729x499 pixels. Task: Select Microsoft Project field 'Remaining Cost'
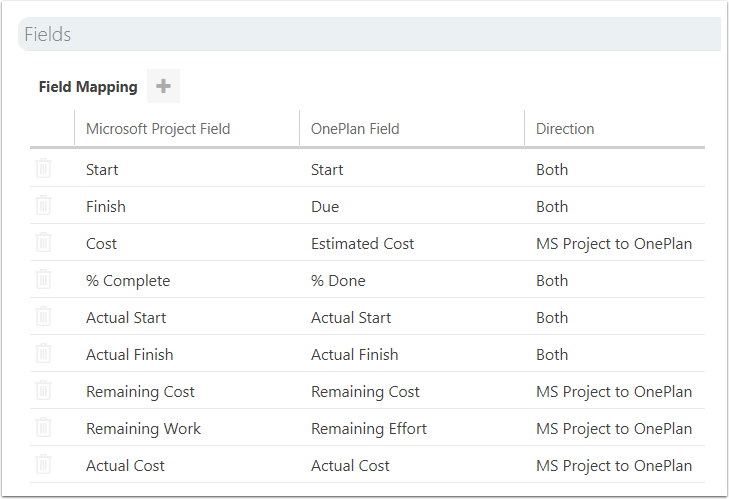tap(140, 392)
